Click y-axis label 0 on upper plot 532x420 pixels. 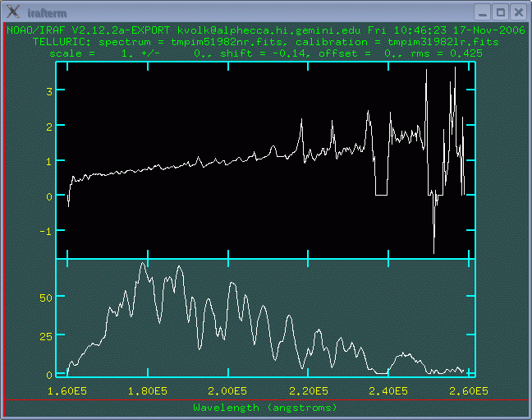[x=49, y=197]
